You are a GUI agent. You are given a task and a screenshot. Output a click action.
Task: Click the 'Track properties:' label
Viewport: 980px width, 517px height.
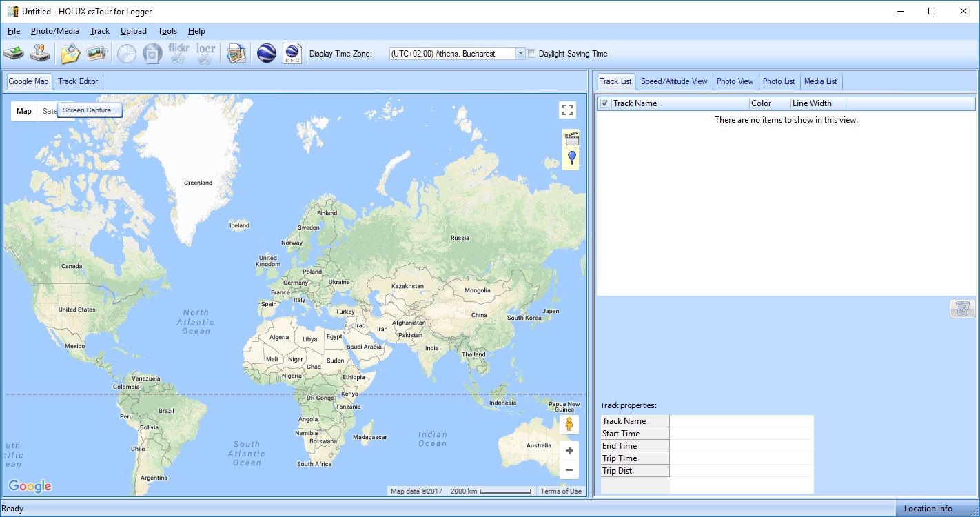point(629,405)
